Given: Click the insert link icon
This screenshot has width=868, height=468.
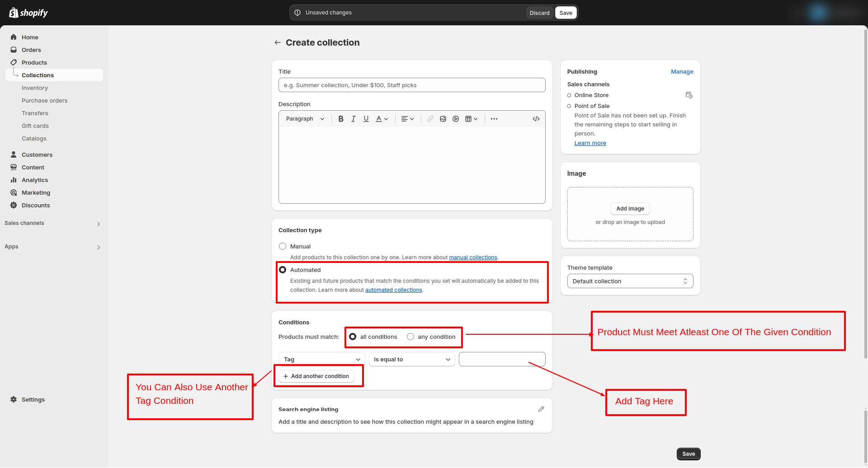Looking at the screenshot, I should (430, 119).
